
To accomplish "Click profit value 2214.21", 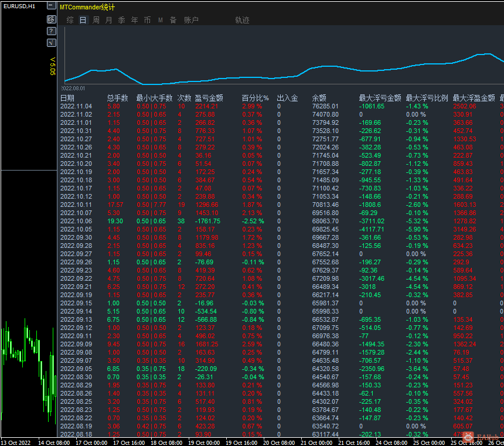I will tap(207, 107).
